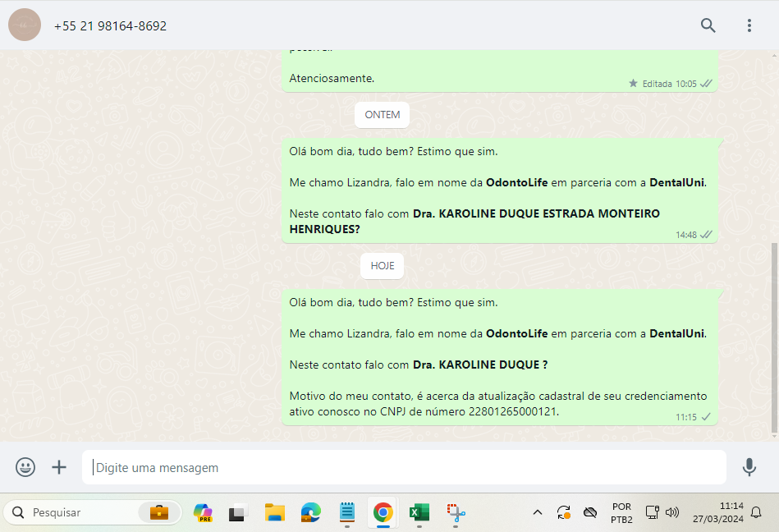Click the ONTEM date divider

[382, 115]
